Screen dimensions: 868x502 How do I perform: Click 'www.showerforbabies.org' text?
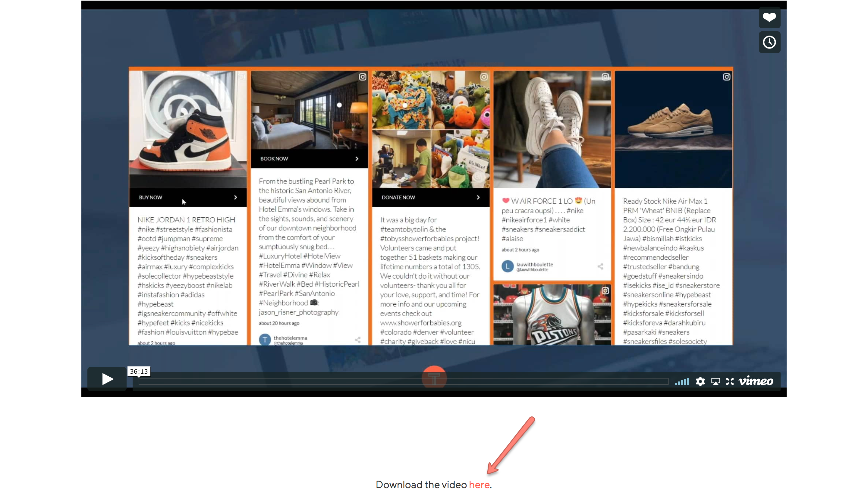pyautogui.click(x=420, y=323)
